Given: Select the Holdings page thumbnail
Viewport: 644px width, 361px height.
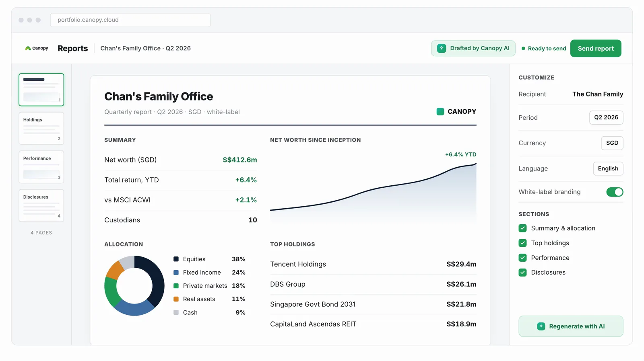Looking at the screenshot, I should (x=41, y=129).
